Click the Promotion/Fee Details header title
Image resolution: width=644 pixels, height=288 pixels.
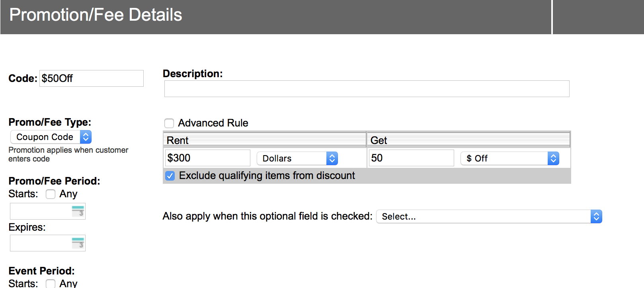coord(96,15)
